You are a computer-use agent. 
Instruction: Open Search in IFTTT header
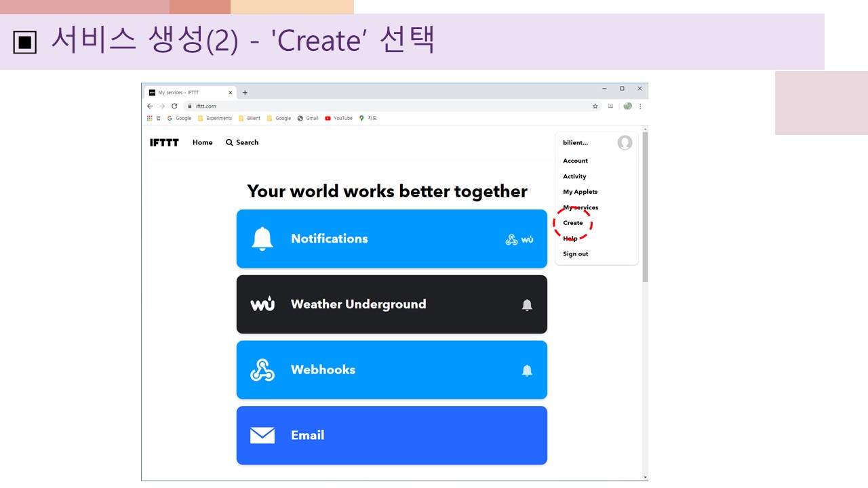coord(242,142)
